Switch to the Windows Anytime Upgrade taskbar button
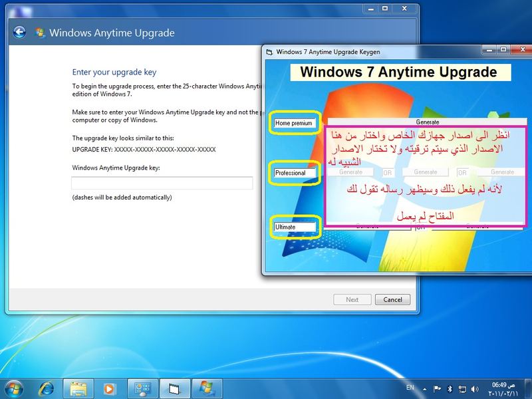The height and width of the screenshot is (399, 532). (x=206, y=387)
